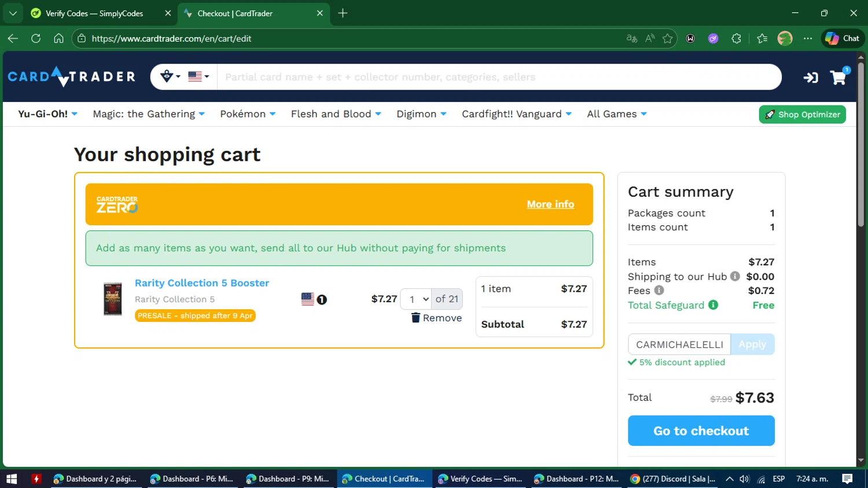Click the PRESALE shipped after 9 Apr badge
This screenshot has width=868, height=488.
(195, 315)
